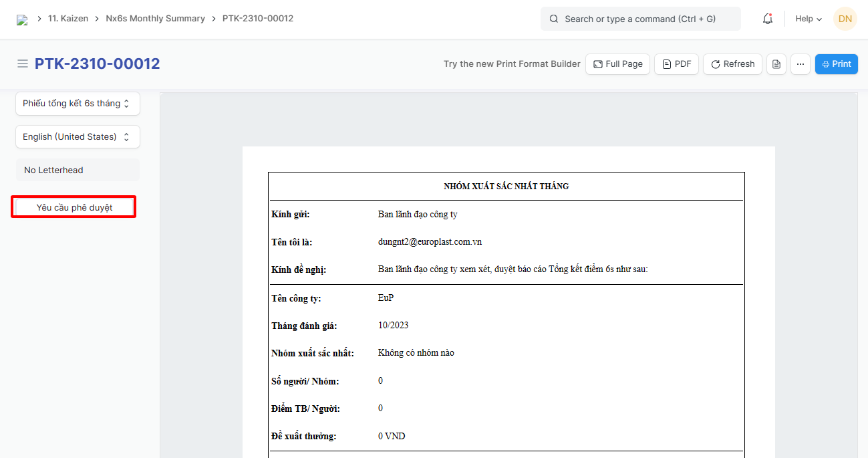
Task: Open the print format dropdown 'Phiếu tổng kết 6s tháng'
Action: click(x=78, y=104)
